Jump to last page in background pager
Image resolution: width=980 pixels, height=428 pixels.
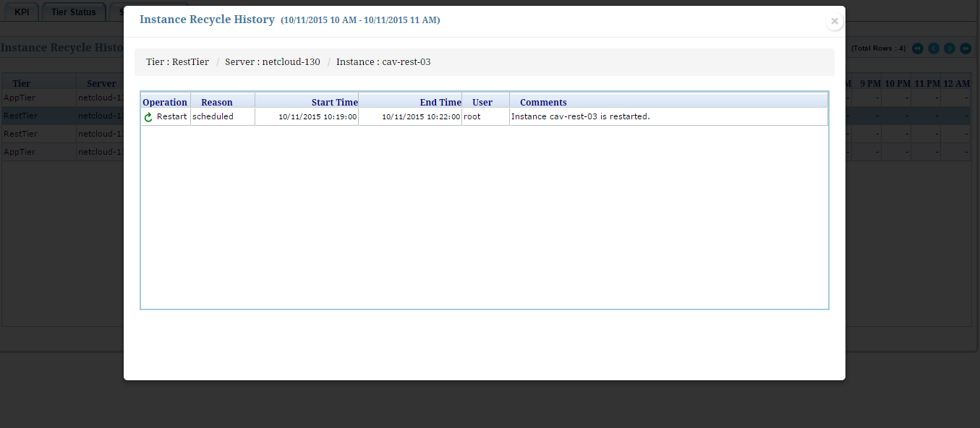tap(966, 48)
